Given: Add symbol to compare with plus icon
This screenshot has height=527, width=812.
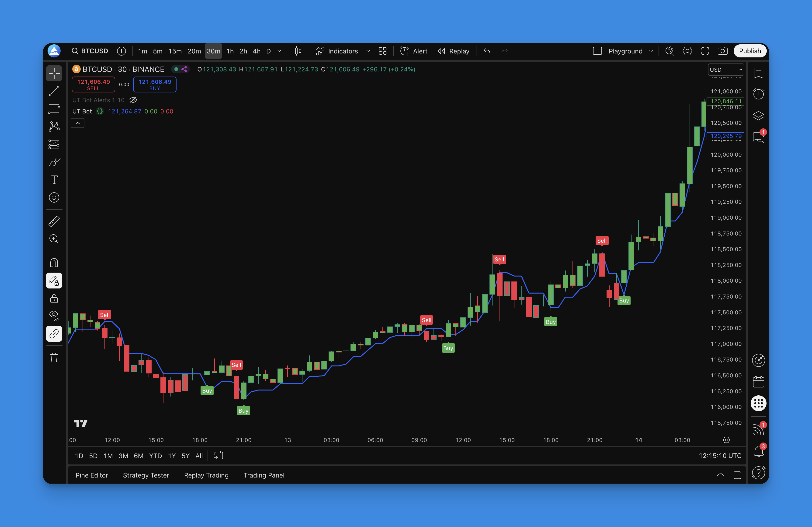Looking at the screenshot, I should pos(121,51).
